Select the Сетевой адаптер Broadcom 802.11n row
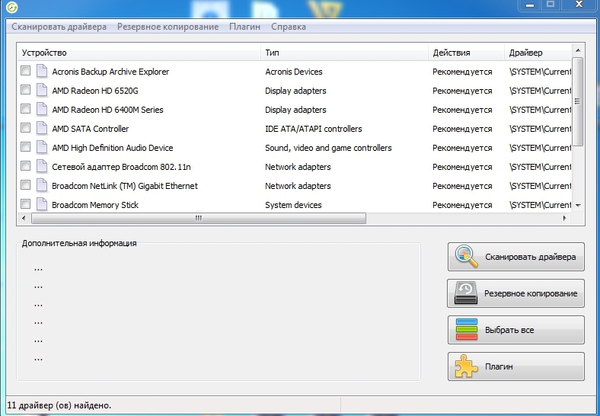This screenshot has width=600, height=416. pos(295,166)
